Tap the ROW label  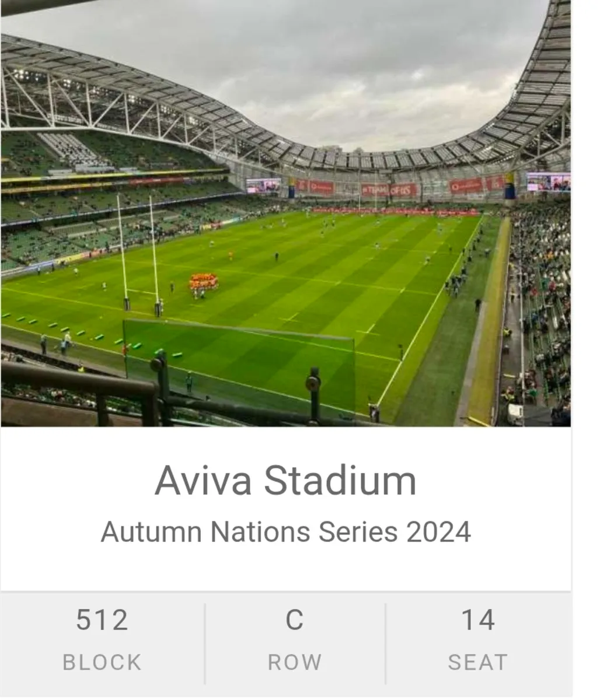point(294,661)
